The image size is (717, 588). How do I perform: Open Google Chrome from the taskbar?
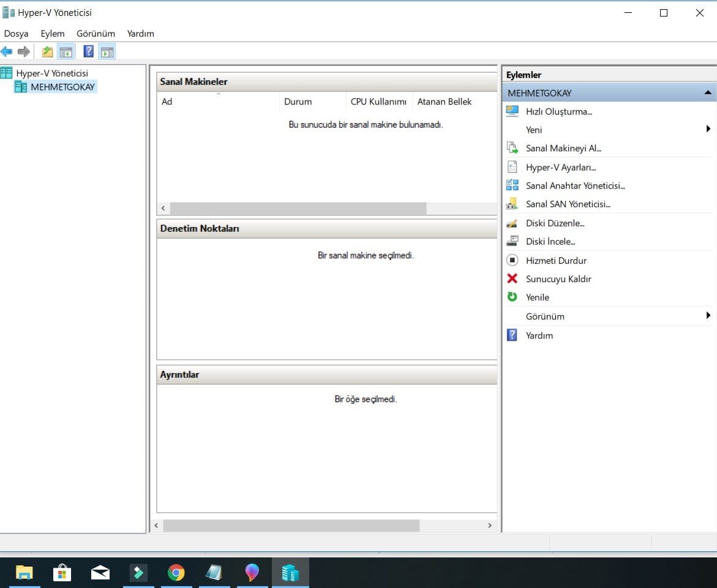(x=176, y=573)
